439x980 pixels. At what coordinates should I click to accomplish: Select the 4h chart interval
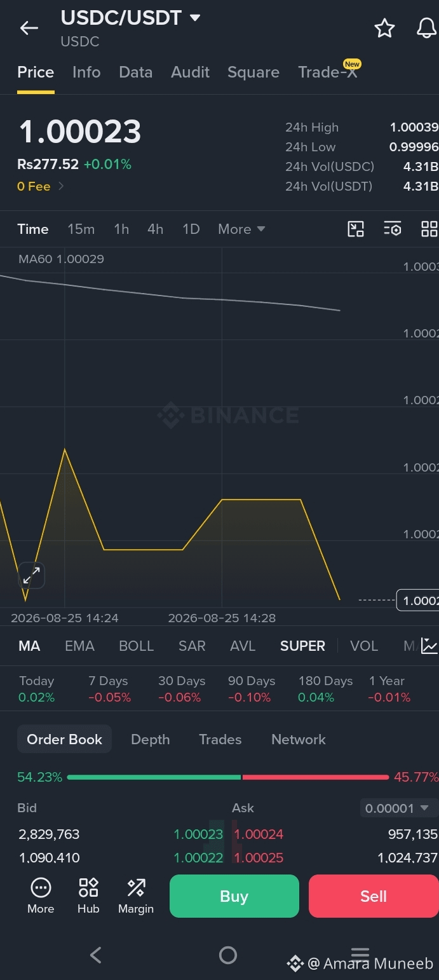coord(156,229)
